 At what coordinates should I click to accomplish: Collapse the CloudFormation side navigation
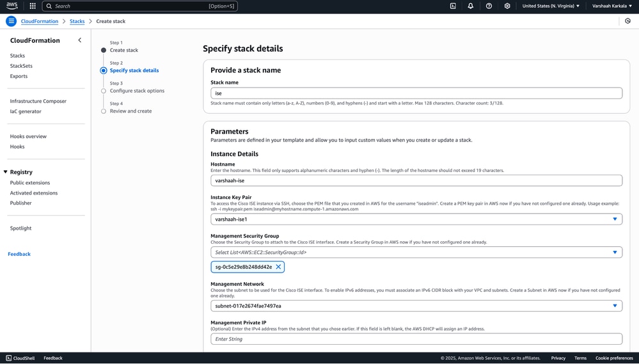click(80, 40)
